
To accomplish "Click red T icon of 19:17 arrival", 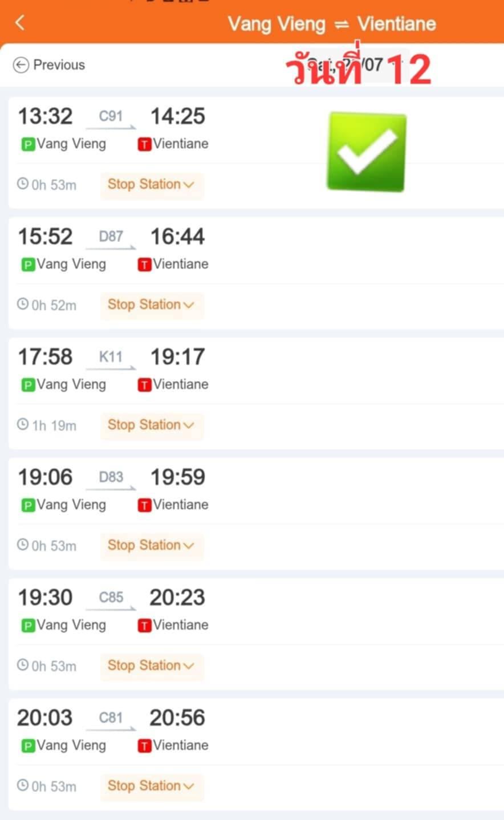I will [x=144, y=385].
